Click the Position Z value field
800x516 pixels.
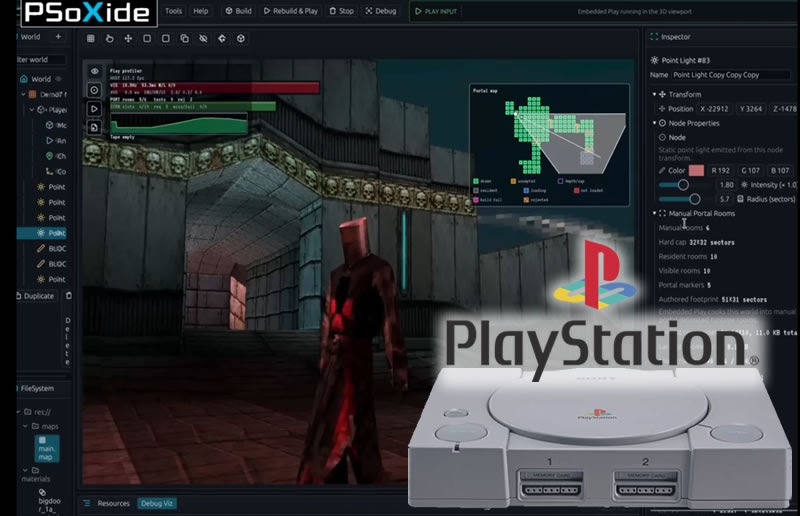[x=784, y=109]
